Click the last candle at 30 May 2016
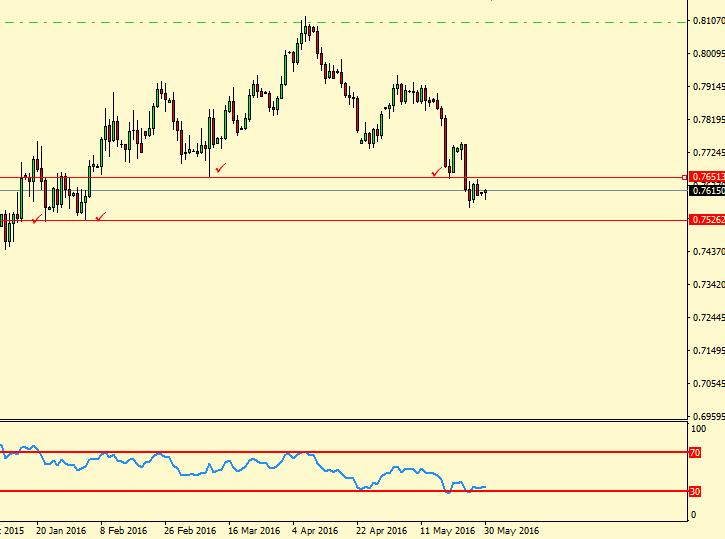Screen dimensions: 725x539 click(485, 193)
